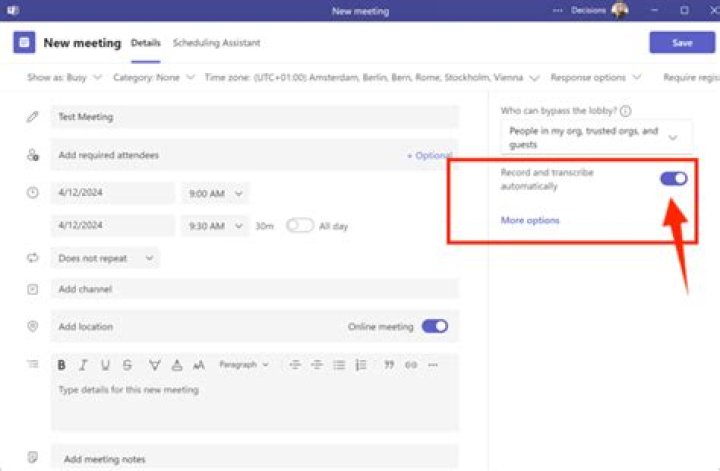This screenshot has width=720, height=471.
Task: Switch to Details tab
Action: pyautogui.click(x=146, y=43)
